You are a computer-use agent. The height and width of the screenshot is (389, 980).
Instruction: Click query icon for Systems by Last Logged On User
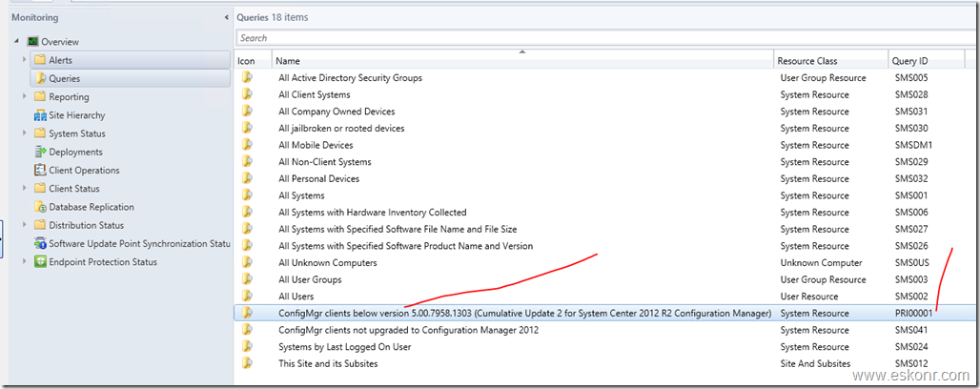248,346
